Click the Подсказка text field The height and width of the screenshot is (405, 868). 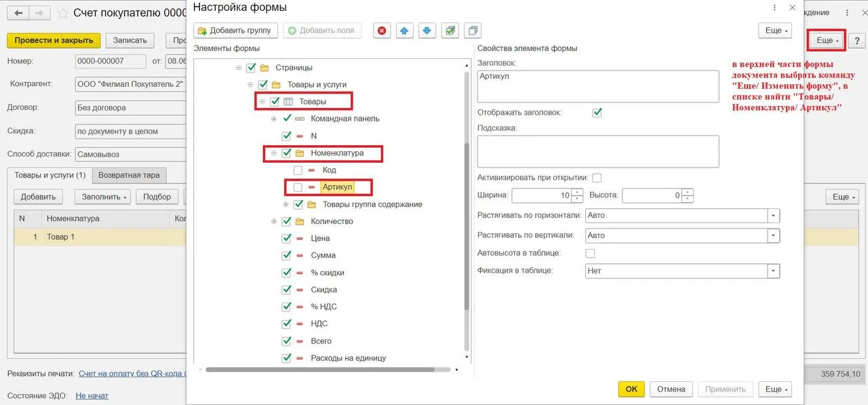click(598, 151)
